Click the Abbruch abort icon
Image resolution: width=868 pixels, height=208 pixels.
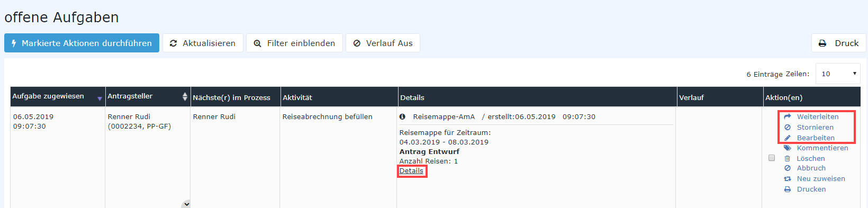click(x=788, y=168)
